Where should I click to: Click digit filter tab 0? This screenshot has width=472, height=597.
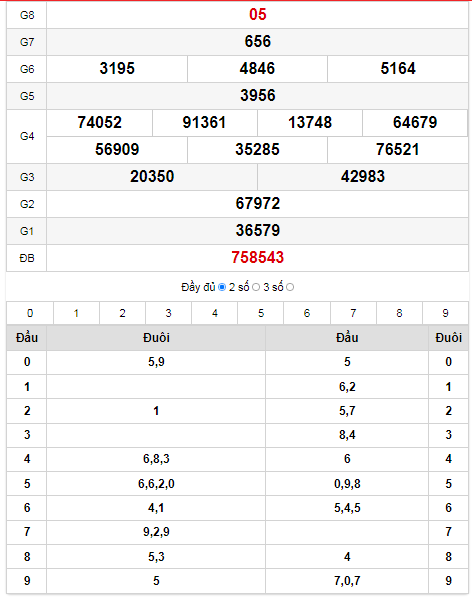[30, 313]
